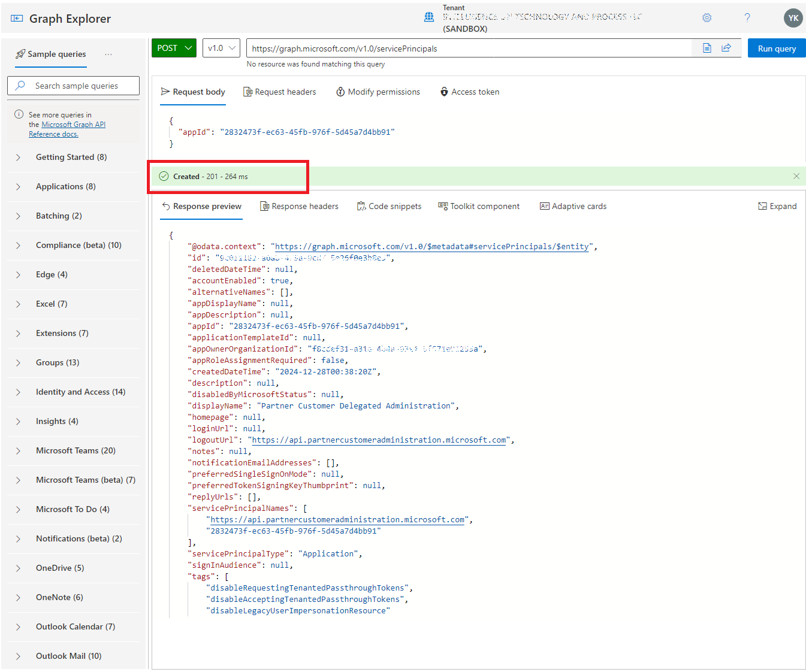Collapse the sidebar using the Graph Explorer panel icon
Viewport: 806px width, 672px height.
click(17, 19)
